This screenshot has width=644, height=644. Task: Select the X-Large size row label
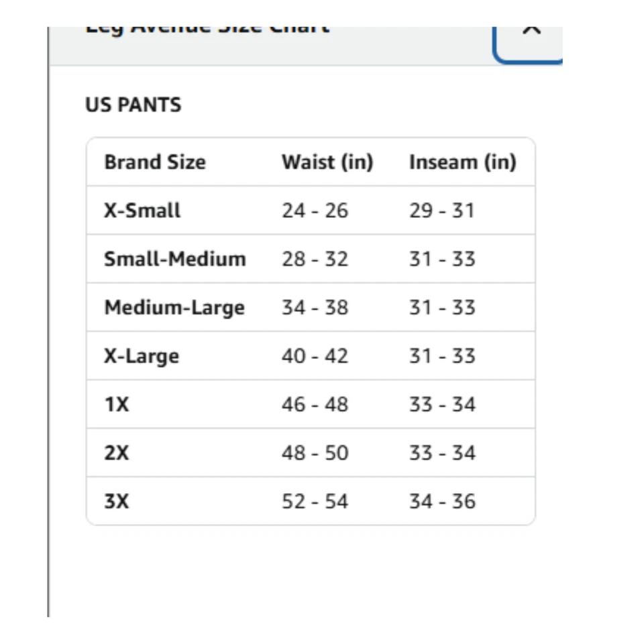click(x=142, y=356)
